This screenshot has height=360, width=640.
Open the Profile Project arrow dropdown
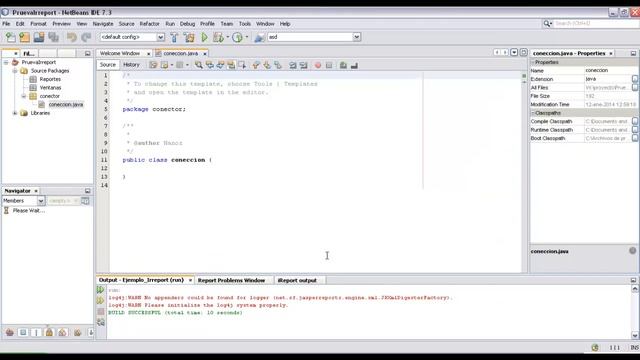coord(247,37)
